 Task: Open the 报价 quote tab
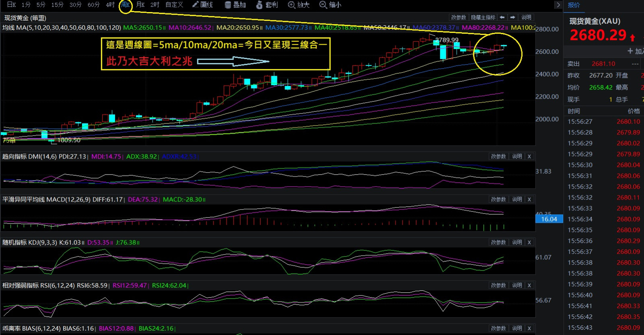pyautogui.click(x=574, y=5)
